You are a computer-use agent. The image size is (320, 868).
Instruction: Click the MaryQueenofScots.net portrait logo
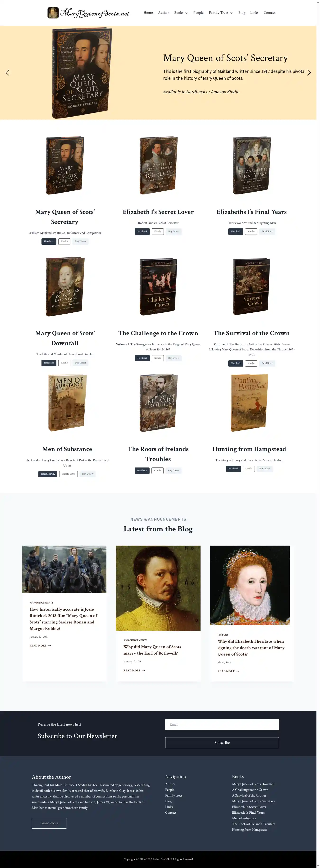(x=53, y=13)
